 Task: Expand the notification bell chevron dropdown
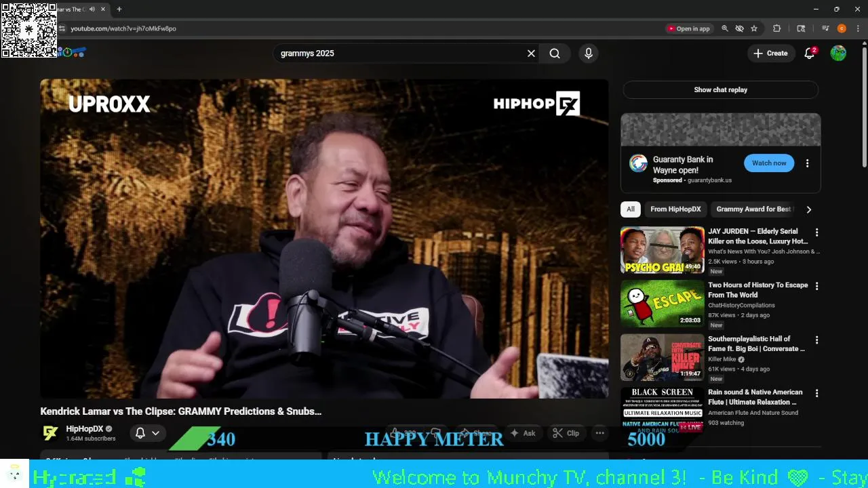(x=155, y=433)
